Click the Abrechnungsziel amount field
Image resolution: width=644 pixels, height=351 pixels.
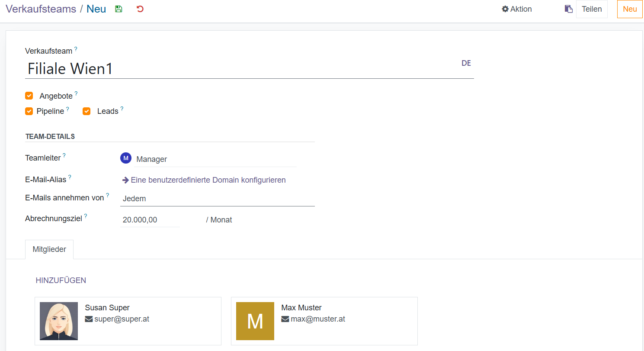coord(150,220)
